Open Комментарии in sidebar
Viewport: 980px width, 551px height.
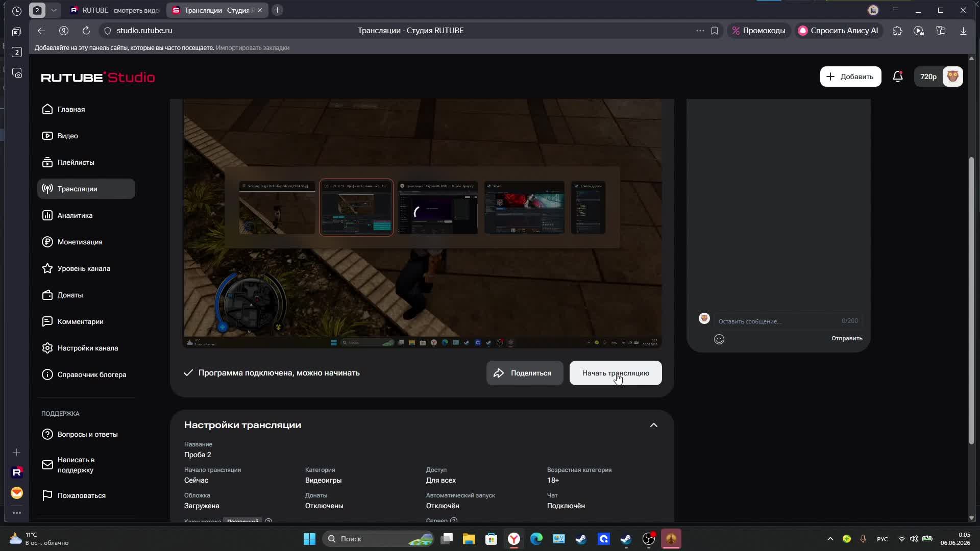[86, 321]
